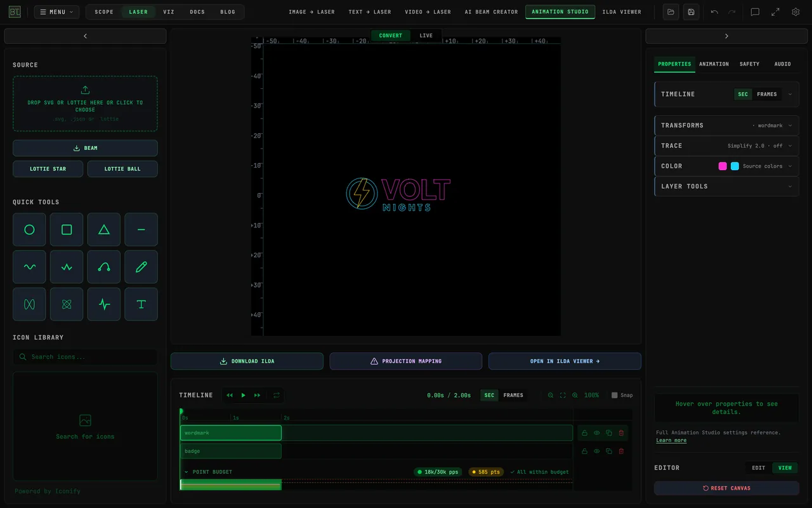Lock the wordmark layer
Image resolution: width=812 pixels, height=508 pixels.
(584, 433)
